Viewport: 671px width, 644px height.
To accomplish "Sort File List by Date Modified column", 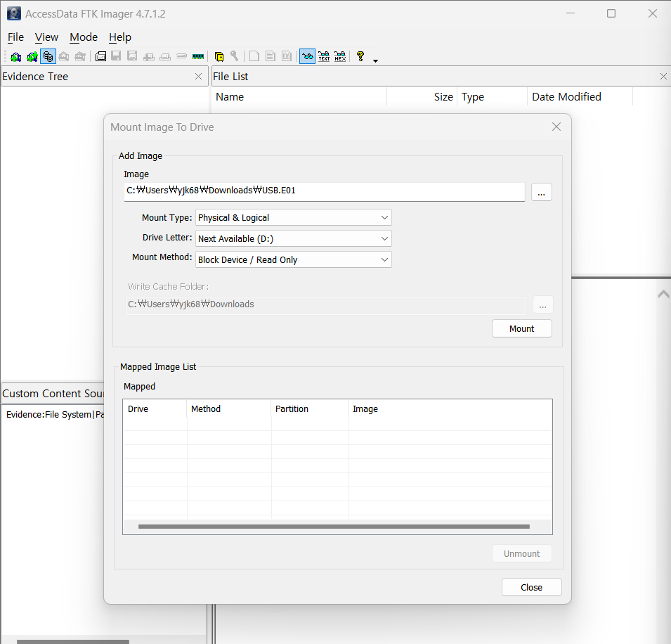I will (580, 97).
